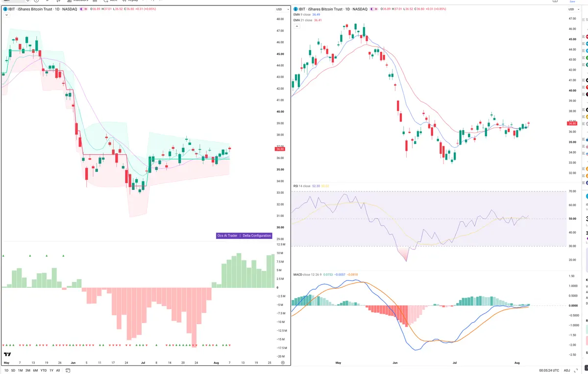Click the 40.00 level on left price axis
This screenshot has width=588, height=374.
point(280,111)
